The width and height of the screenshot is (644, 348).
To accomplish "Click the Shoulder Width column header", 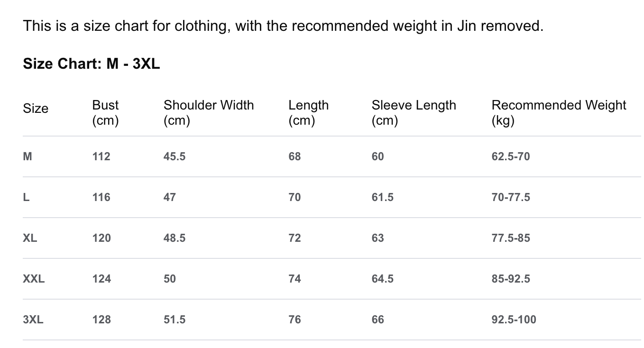I will (x=208, y=112).
